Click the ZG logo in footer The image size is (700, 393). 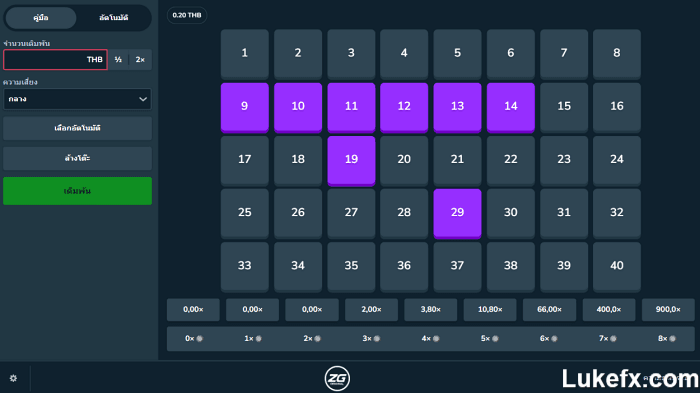click(x=337, y=378)
